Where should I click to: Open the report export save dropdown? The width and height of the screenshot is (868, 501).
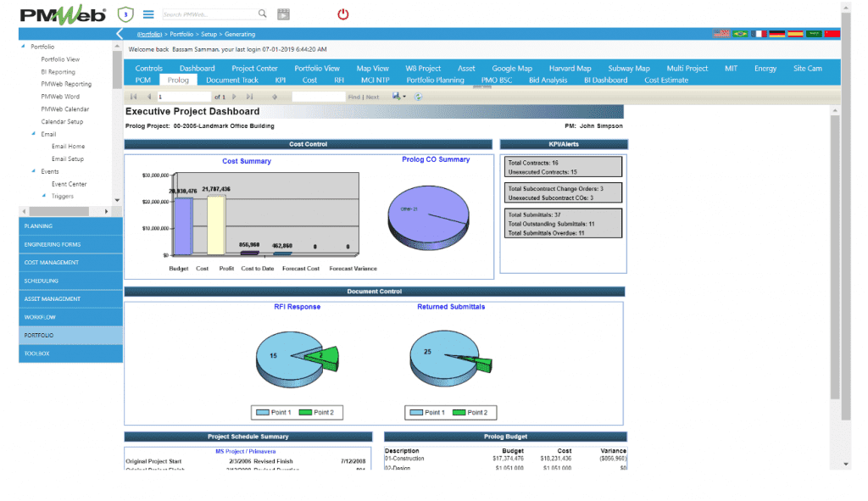pyautogui.click(x=399, y=97)
